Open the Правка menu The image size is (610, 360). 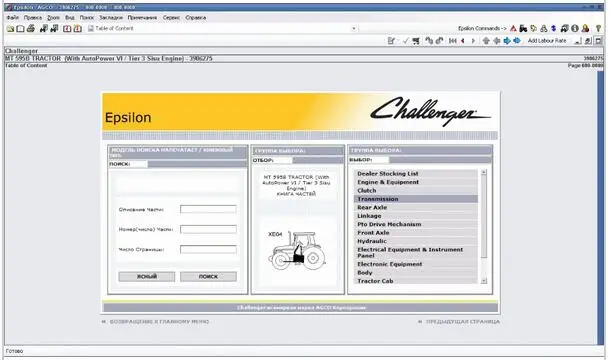[x=33, y=18]
